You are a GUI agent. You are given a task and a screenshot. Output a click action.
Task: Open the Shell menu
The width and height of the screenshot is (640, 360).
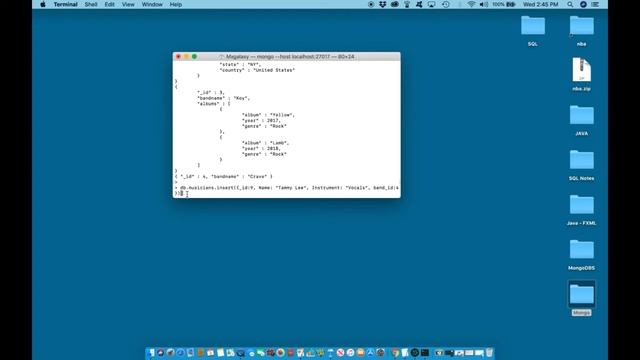click(91, 4)
